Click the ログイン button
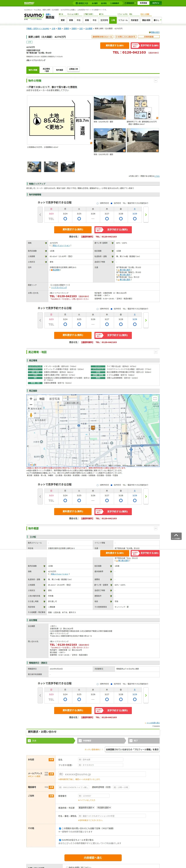Image resolution: width=186 pixels, height=868 pixels. pyautogui.click(x=156, y=3)
